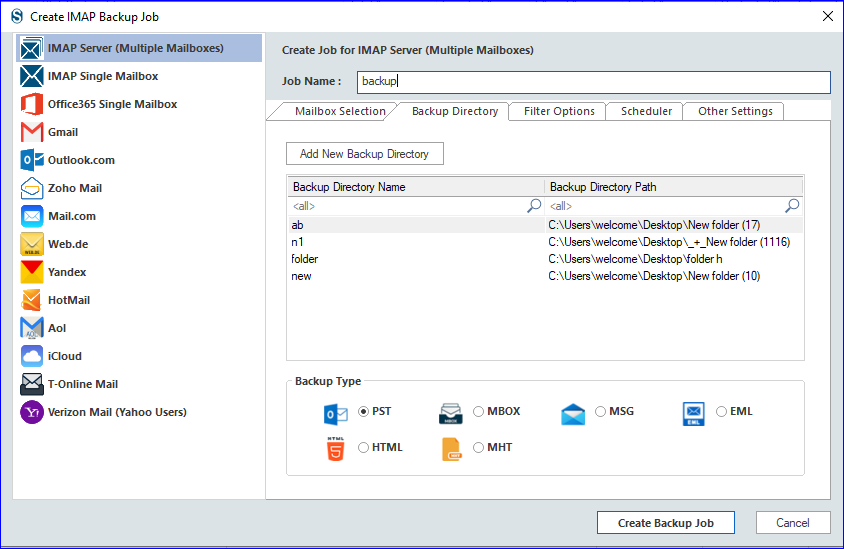Click path ending New folder (17)

tap(654, 225)
